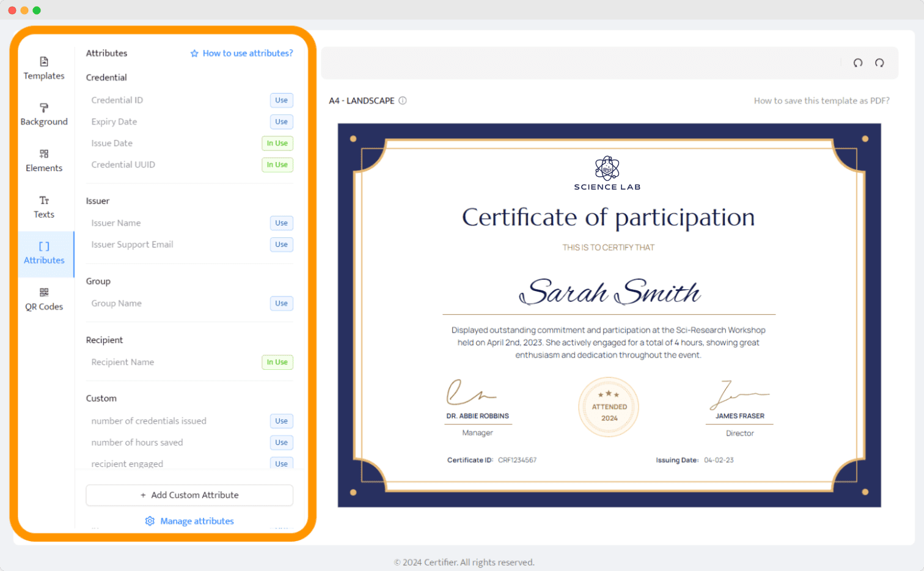Click the QR Codes icon
This screenshot has width=924, height=571.
[43, 299]
